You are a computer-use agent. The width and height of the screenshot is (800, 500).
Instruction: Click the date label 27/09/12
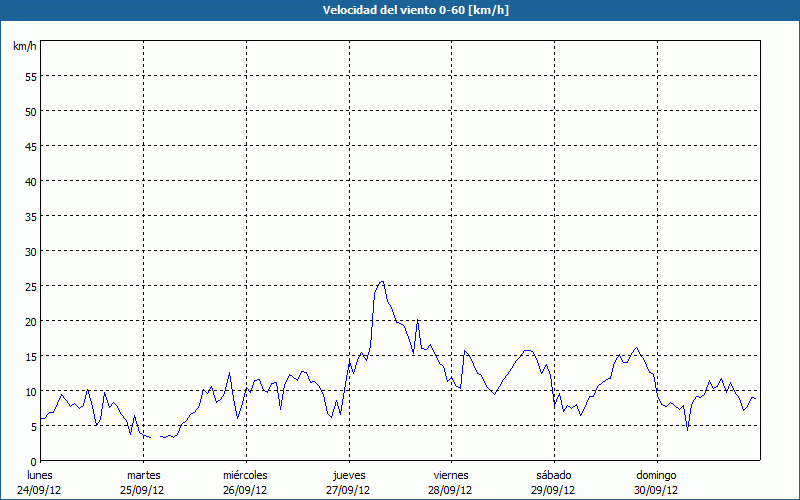(x=348, y=490)
